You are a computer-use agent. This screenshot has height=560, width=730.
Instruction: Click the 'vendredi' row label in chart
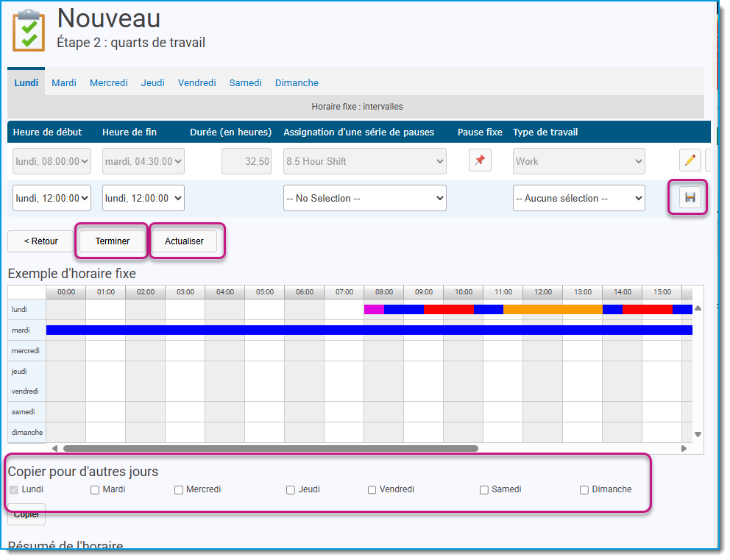25,391
